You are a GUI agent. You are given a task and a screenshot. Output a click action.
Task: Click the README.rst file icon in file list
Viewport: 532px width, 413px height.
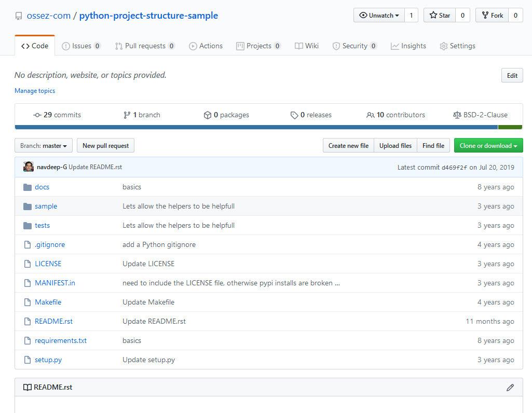pyautogui.click(x=28, y=322)
